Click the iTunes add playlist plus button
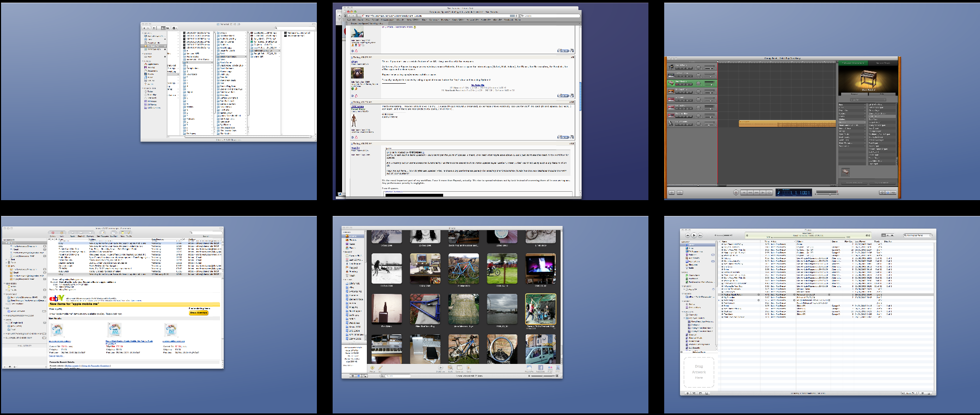 688,393
